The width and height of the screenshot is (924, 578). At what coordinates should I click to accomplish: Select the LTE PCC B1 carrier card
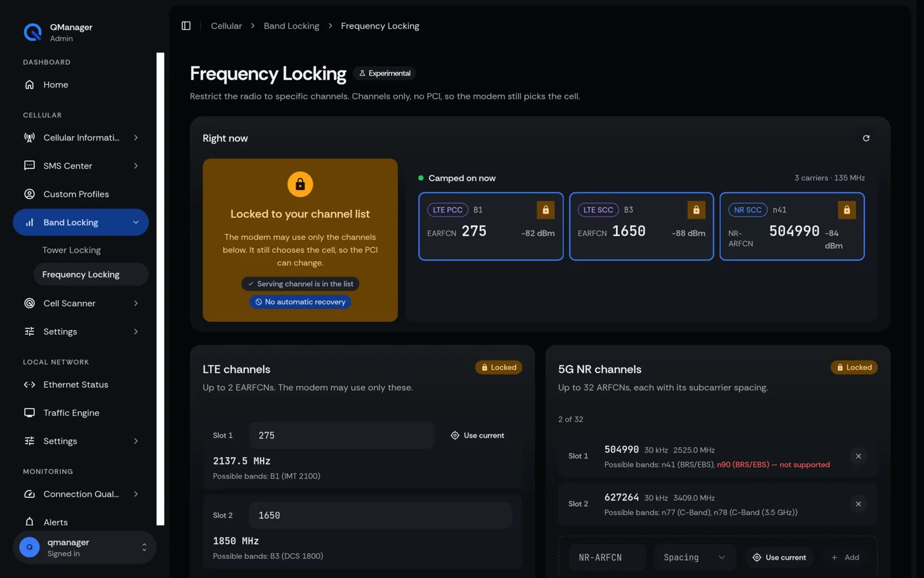point(491,227)
